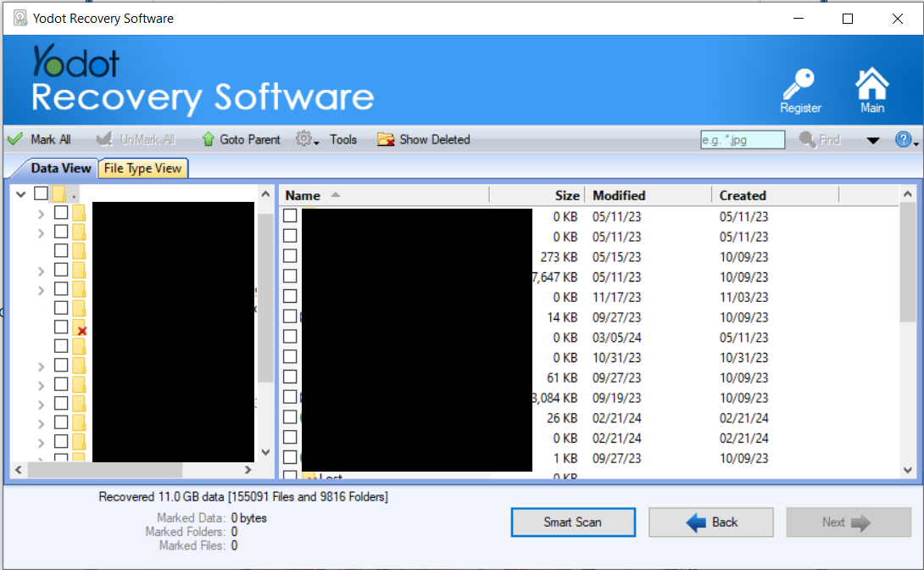
Task: Check the first file in the list
Action: pyautogui.click(x=291, y=215)
